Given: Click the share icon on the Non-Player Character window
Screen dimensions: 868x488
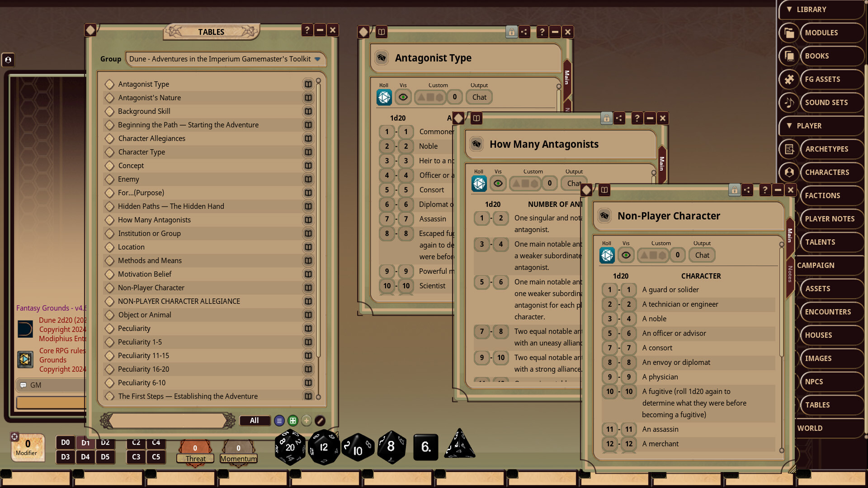Looking at the screenshot, I should click(x=747, y=190).
